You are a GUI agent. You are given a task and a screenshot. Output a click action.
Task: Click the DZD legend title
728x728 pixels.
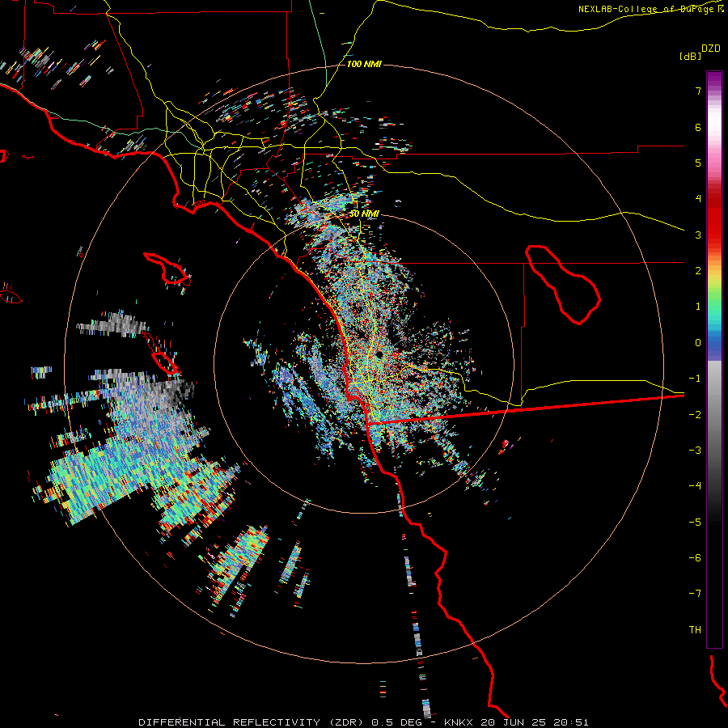[711, 49]
